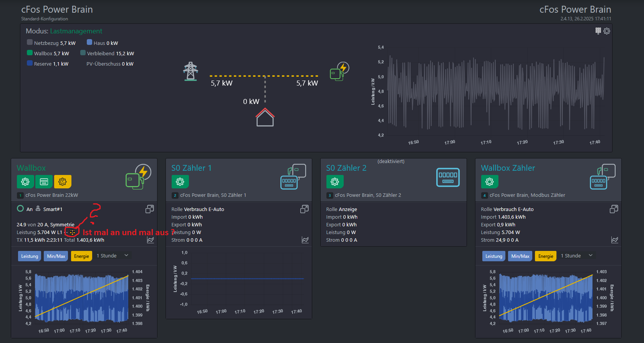This screenshot has width=644, height=343.
Task: Open the yellow charging-rules gear in the Wallbox tile
Action: (63, 181)
